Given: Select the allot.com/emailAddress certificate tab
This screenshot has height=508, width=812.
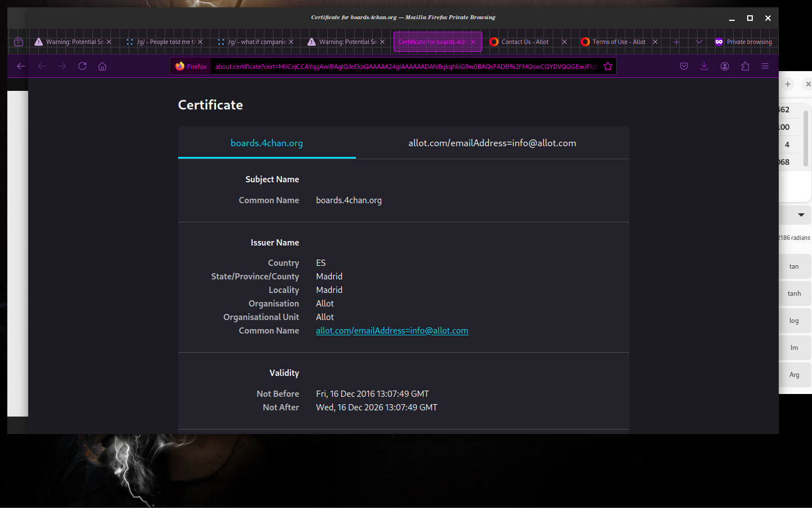Looking at the screenshot, I should [x=492, y=143].
